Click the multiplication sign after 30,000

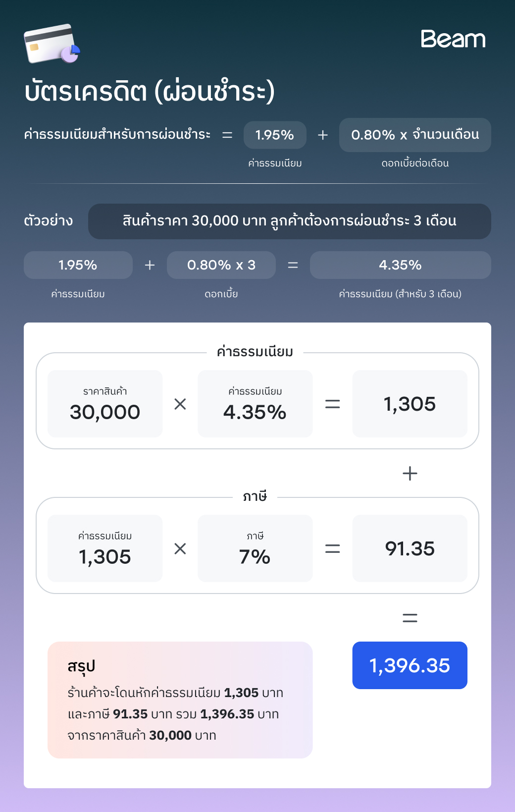click(x=180, y=404)
